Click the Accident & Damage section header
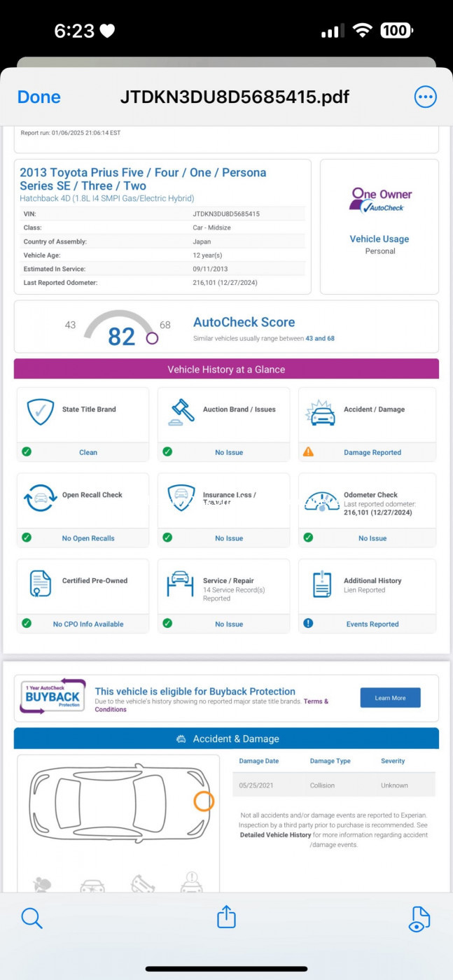This screenshot has width=453, height=980. 226,738
